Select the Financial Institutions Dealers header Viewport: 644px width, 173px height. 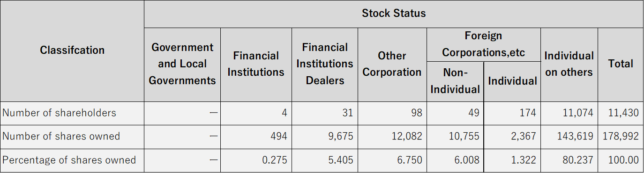click(x=325, y=65)
